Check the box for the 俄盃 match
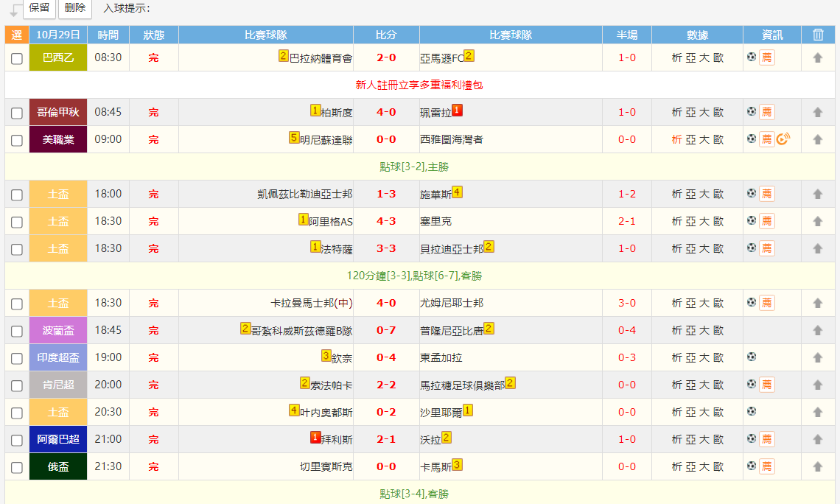 (16, 466)
